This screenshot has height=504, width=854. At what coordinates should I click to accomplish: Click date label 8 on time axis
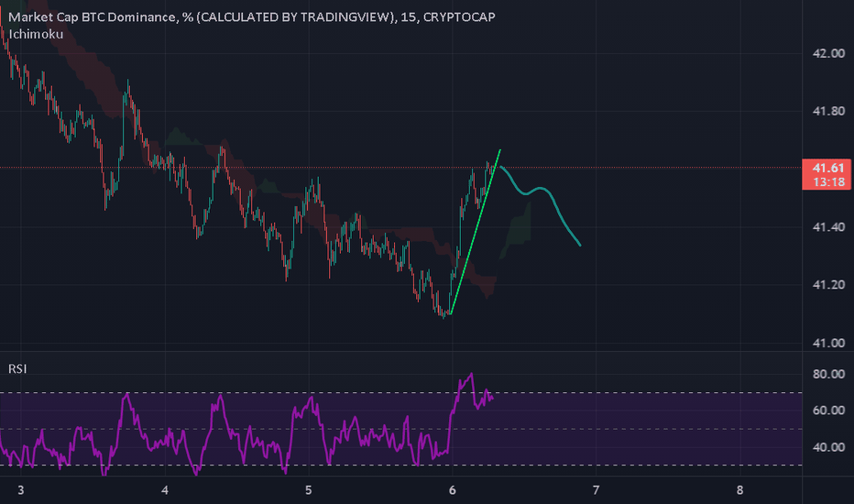739,490
